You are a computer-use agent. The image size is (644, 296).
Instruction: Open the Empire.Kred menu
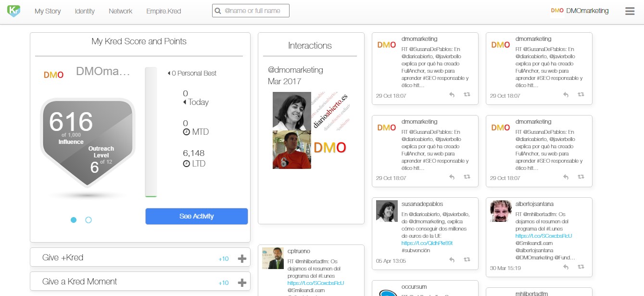(x=164, y=11)
